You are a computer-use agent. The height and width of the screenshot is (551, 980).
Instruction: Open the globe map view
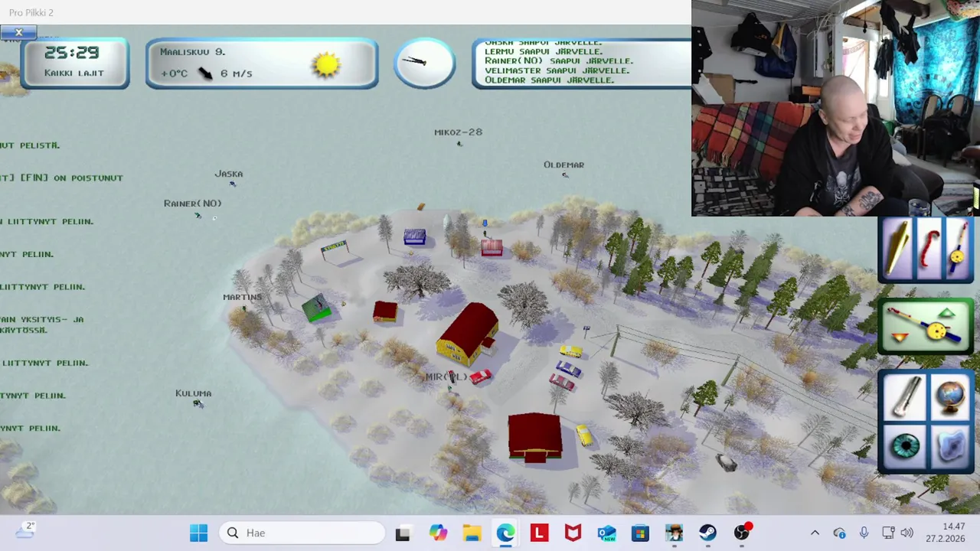pyautogui.click(x=949, y=398)
